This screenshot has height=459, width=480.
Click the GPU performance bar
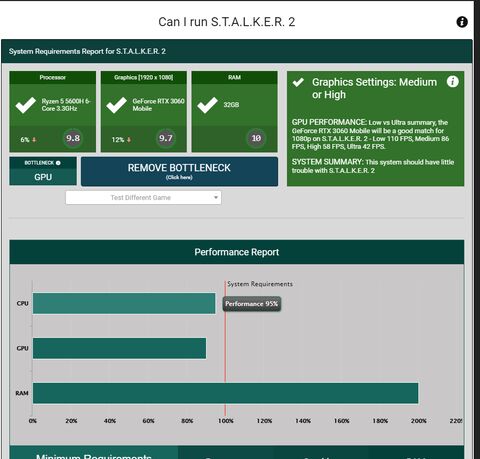pos(119,348)
